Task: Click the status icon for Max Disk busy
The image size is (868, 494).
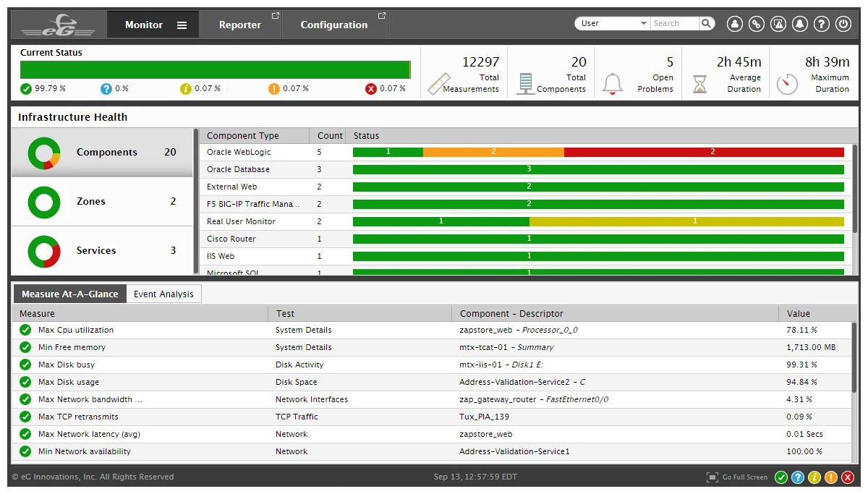Action: click(25, 365)
